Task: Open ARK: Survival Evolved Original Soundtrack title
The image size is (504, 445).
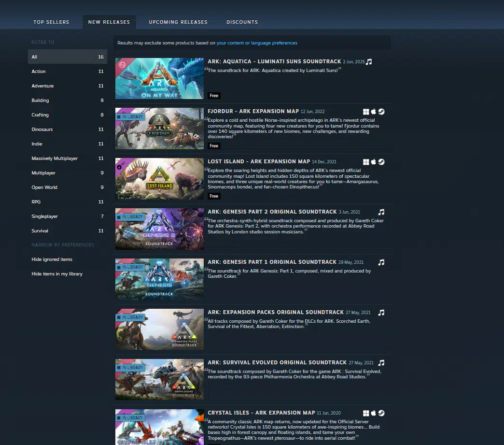Action: (277, 362)
